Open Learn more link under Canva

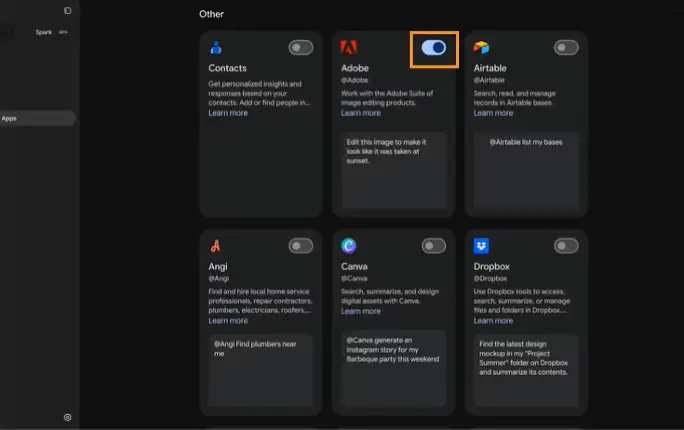pos(361,311)
